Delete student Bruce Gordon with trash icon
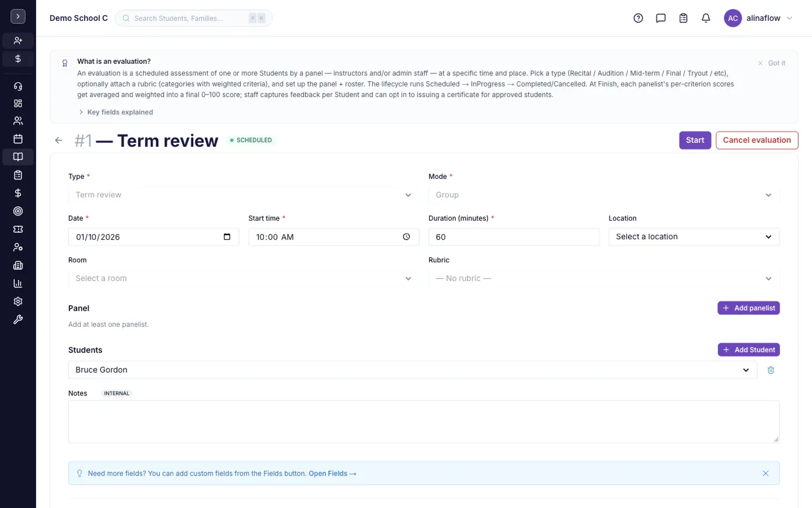The width and height of the screenshot is (812, 508). [x=771, y=370]
